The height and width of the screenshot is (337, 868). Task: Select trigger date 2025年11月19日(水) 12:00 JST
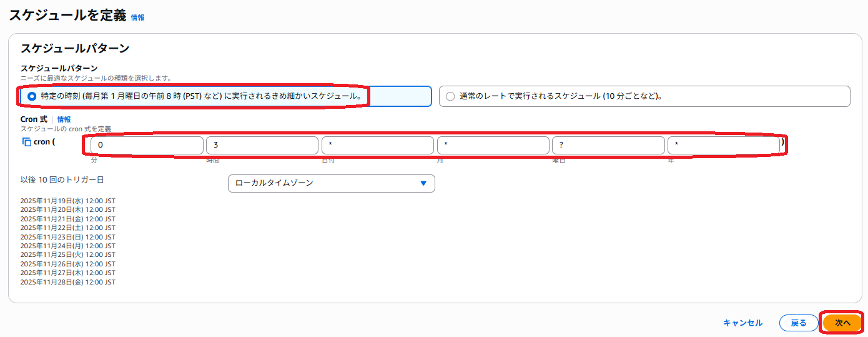[x=67, y=201]
